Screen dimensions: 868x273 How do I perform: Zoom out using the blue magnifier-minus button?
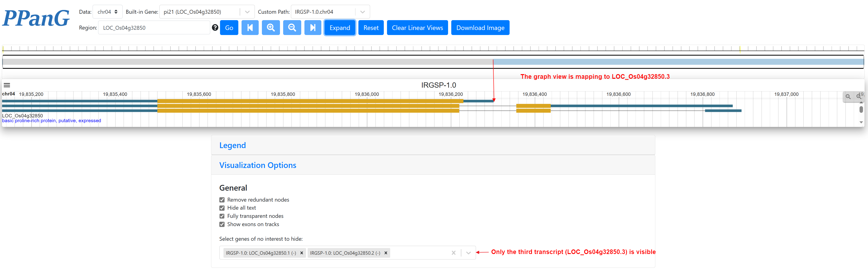(292, 28)
